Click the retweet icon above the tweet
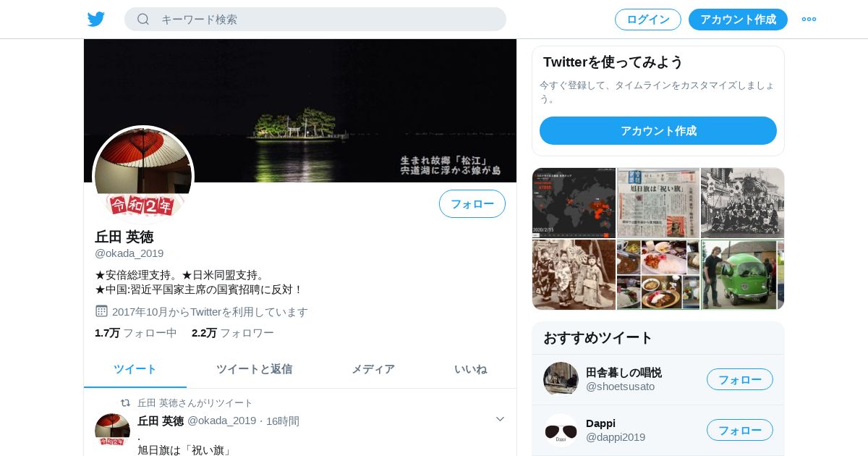The image size is (868, 456). (x=126, y=402)
